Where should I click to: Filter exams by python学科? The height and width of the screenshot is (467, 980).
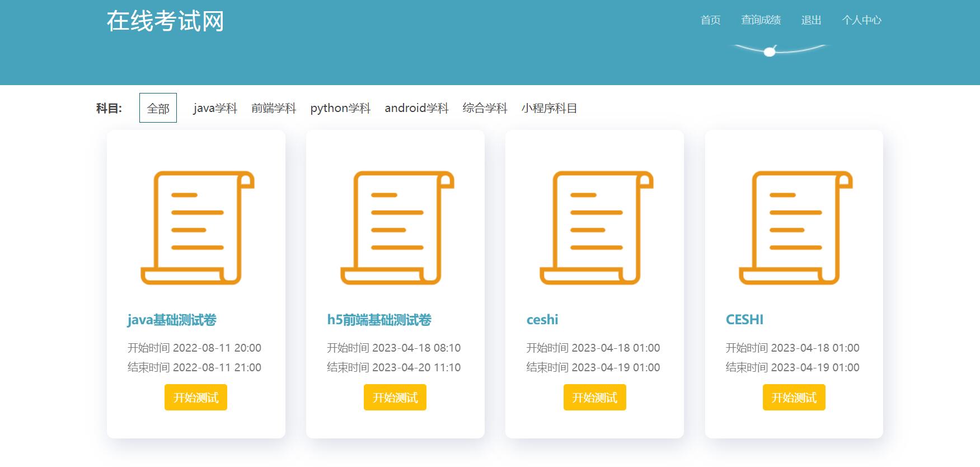[340, 108]
